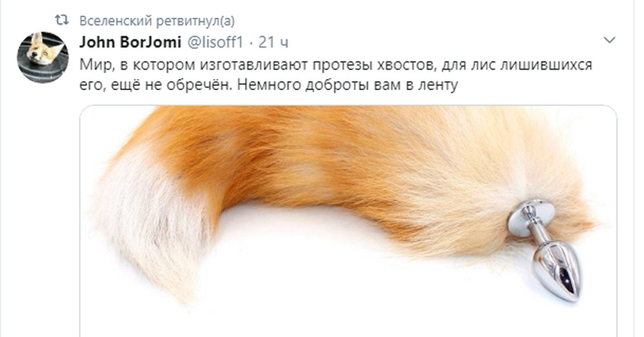Screen dimensions: 644x337
Task: Open the "Вселенский ретвитнул(а)" retweeter link
Action: click(157, 21)
